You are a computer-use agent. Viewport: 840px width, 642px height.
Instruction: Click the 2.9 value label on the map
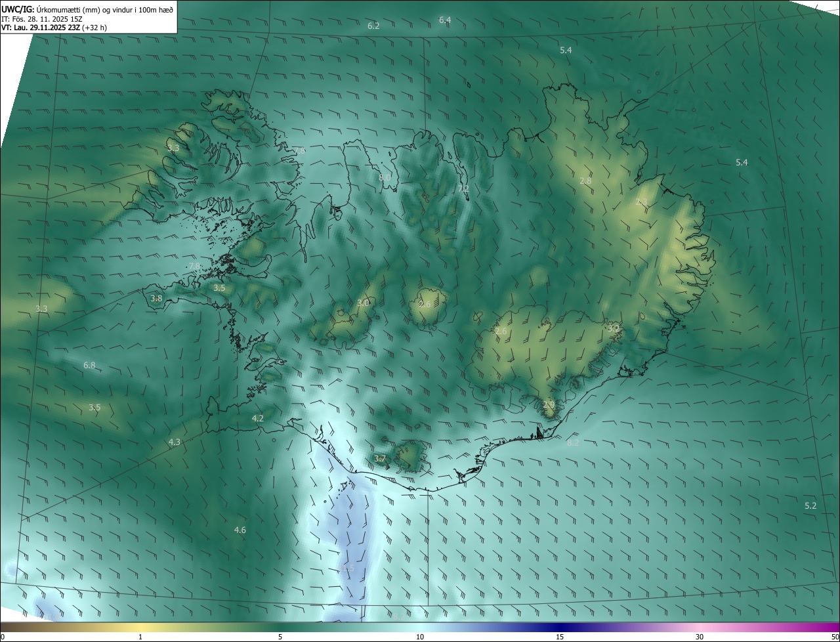coord(549,404)
